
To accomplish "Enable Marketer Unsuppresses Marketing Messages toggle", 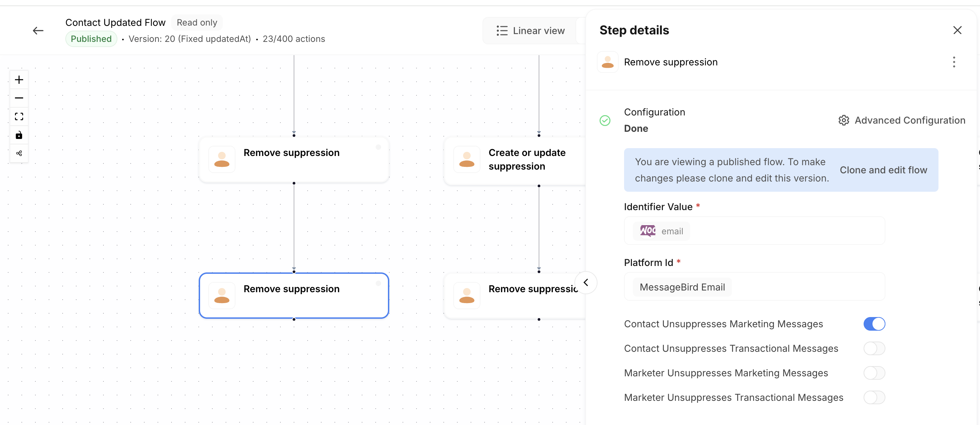I will coord(874,373).
